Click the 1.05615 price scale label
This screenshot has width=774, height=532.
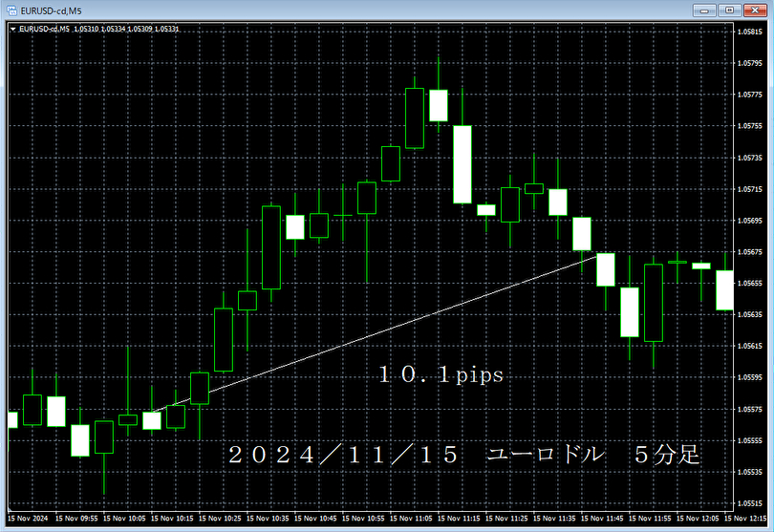pyautogui.click(x=750, y=346)
